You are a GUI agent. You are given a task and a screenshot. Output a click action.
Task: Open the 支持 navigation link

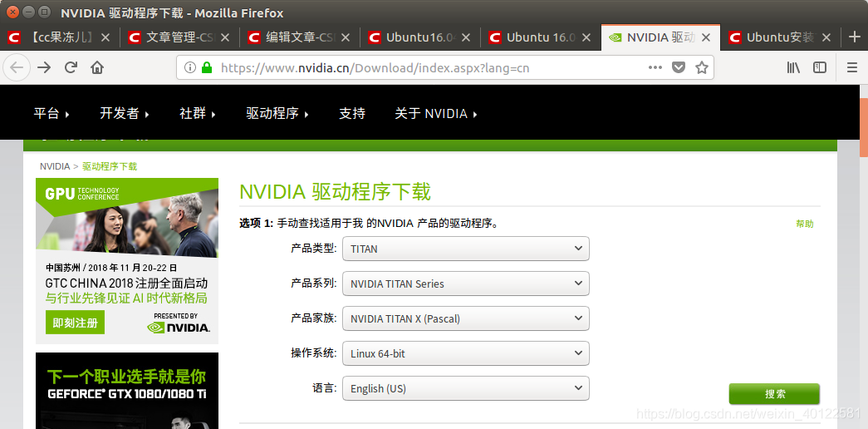click(352, 114)
